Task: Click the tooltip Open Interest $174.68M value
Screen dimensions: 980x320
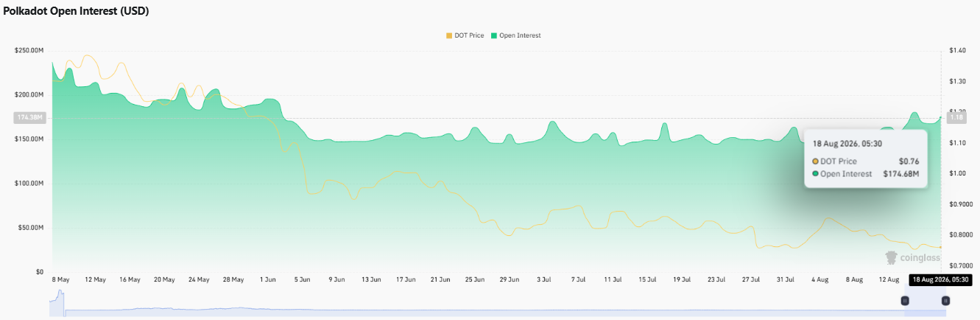Action: [x=900, y=174]
